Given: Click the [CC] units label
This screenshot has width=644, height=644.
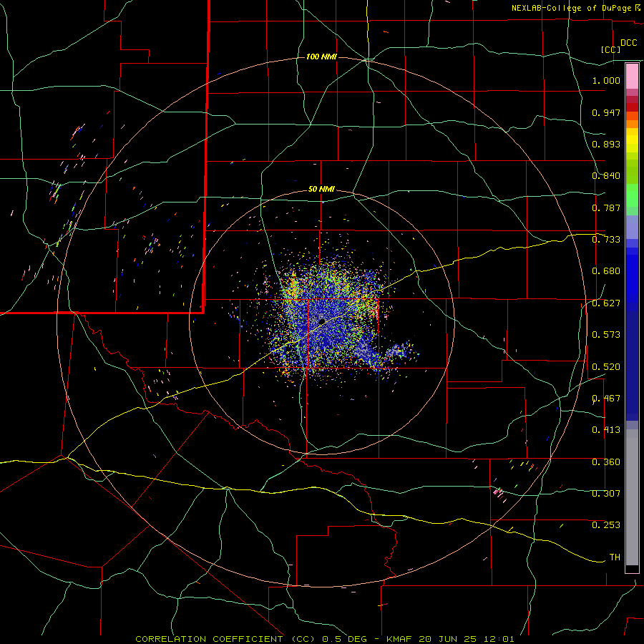Looking at the screenshot, I should [611, 49].
